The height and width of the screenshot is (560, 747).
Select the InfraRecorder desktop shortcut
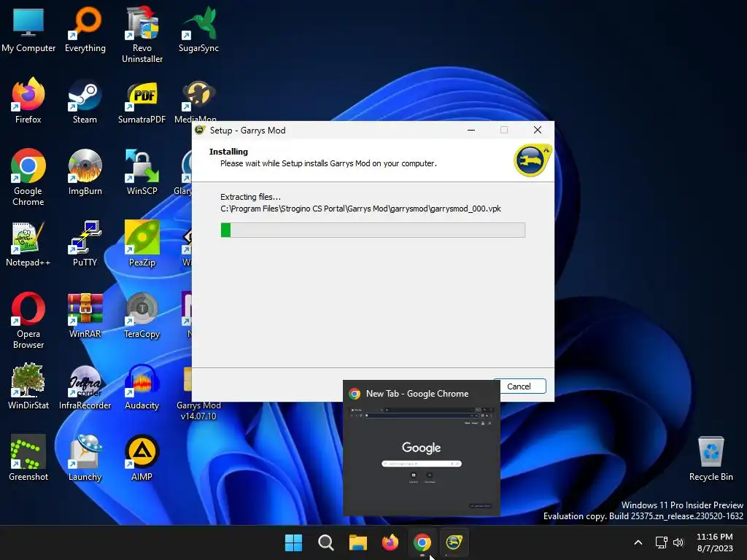tap(85, 386)
